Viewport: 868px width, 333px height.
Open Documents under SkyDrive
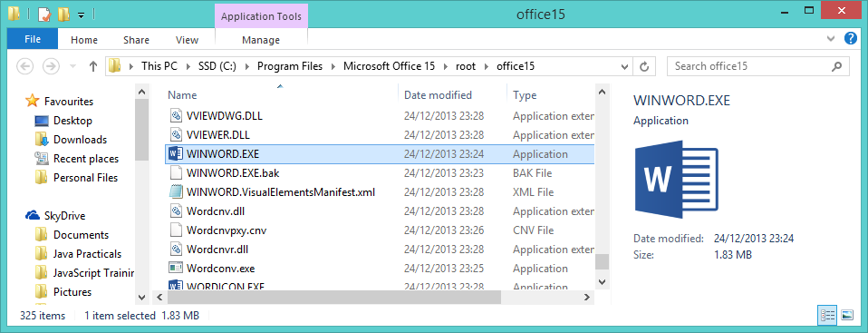point(81,234)
